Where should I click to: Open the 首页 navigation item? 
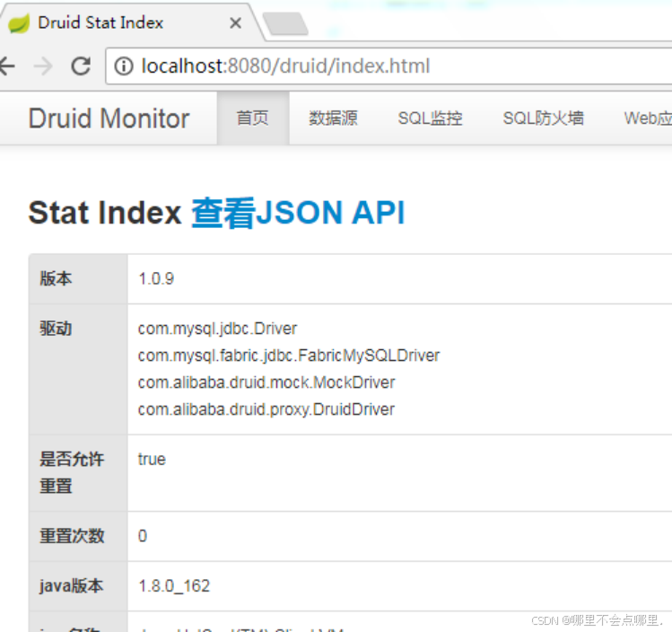(x=253, y=118)
